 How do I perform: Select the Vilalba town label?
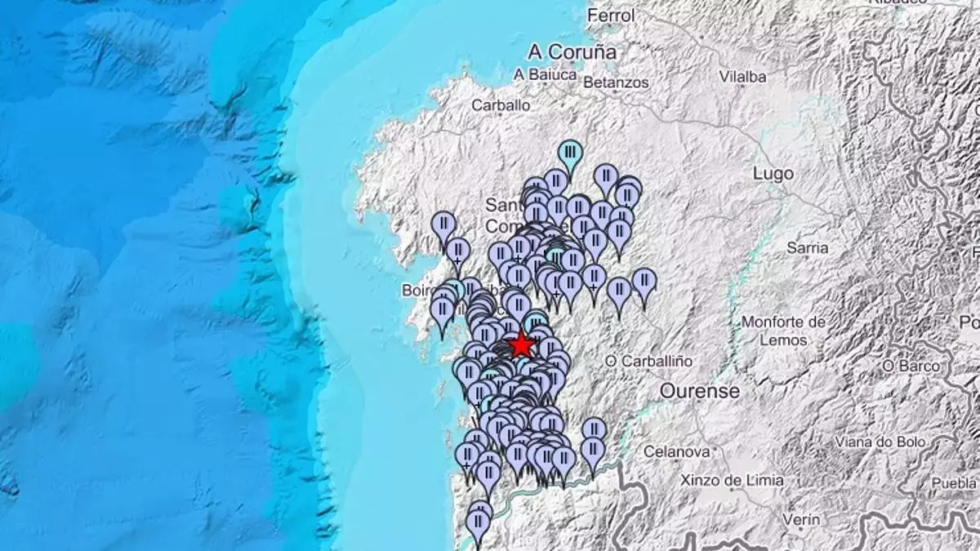coord(742,77)
